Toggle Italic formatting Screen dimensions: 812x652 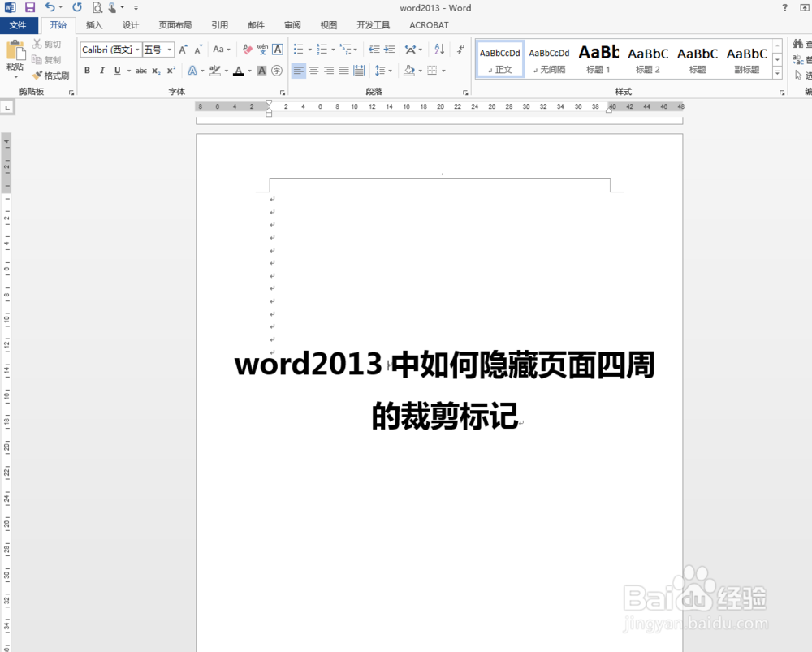[102, 71]
